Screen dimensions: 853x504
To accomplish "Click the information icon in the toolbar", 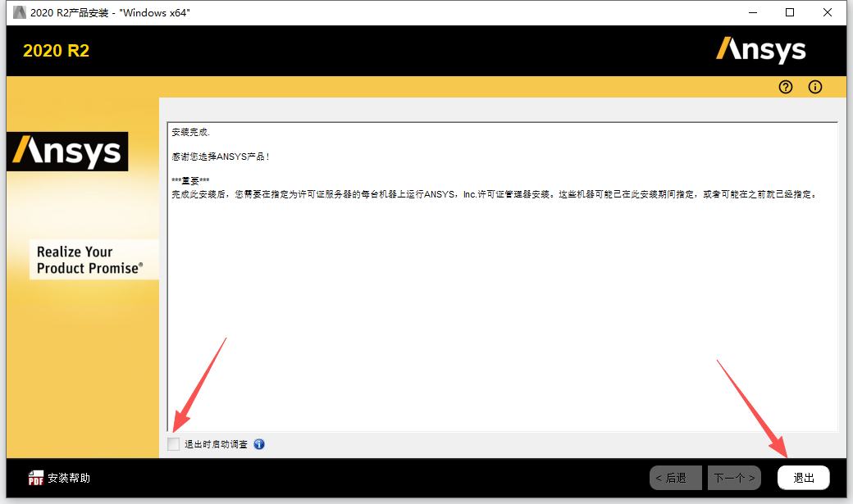I will (814, 87).
